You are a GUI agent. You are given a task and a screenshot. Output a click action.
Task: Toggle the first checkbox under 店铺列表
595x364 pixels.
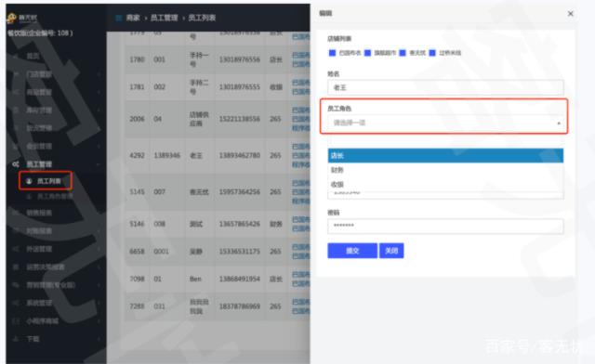tap(332, 53)
